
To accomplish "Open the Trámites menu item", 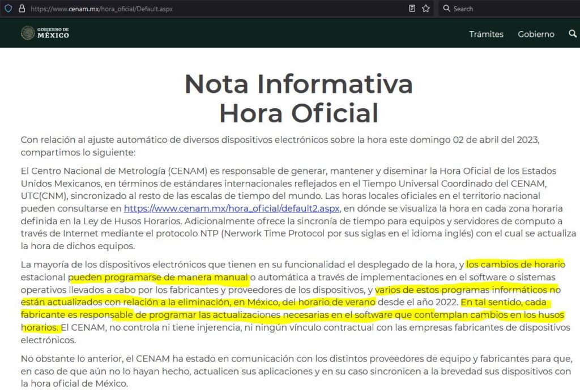I will 486,34.
